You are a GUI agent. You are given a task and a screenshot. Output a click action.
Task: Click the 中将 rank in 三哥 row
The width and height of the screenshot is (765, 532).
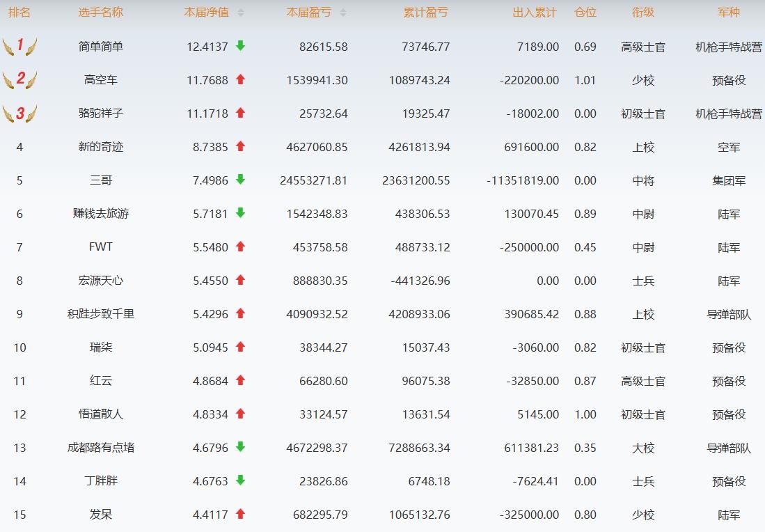(x=642, y=180)
